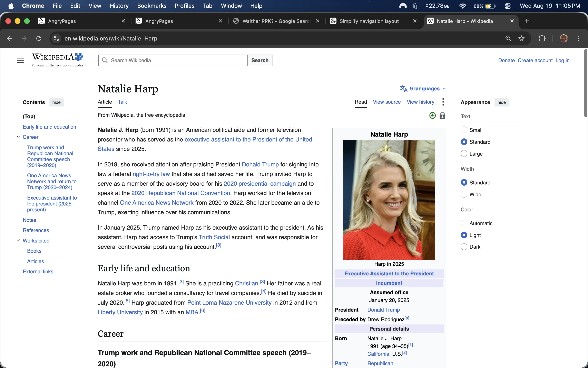This screenshot has width=588, height=368.
Task: Reload the page with the refresh icon
Action: coord(39,38)
